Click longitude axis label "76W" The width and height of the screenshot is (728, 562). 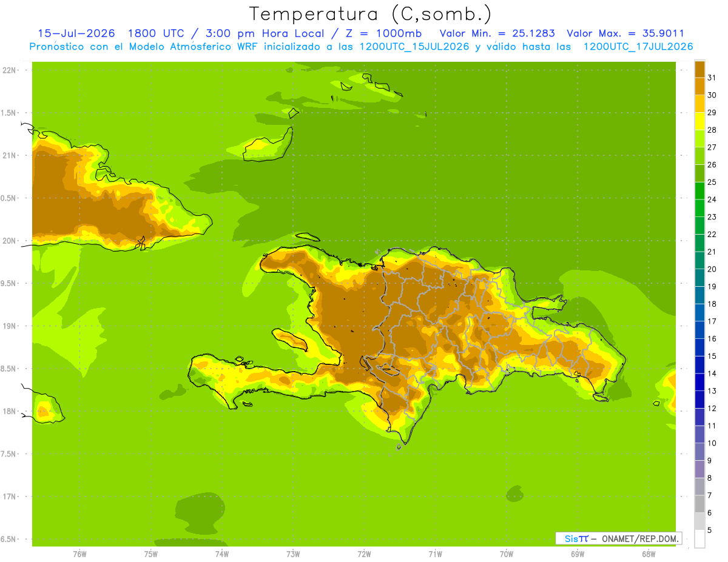point(79,554)
